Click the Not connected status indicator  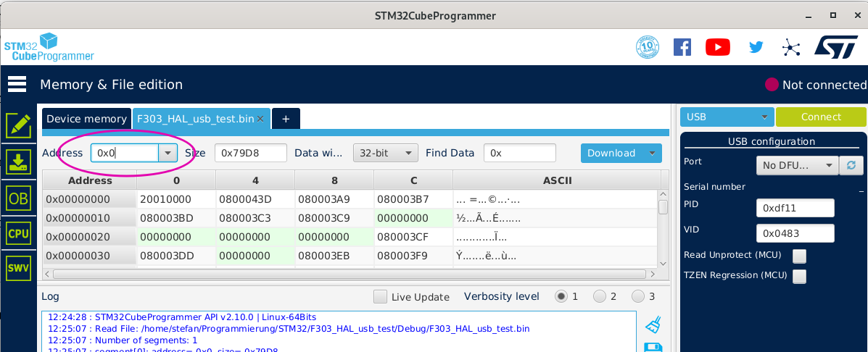coord(816,85)
